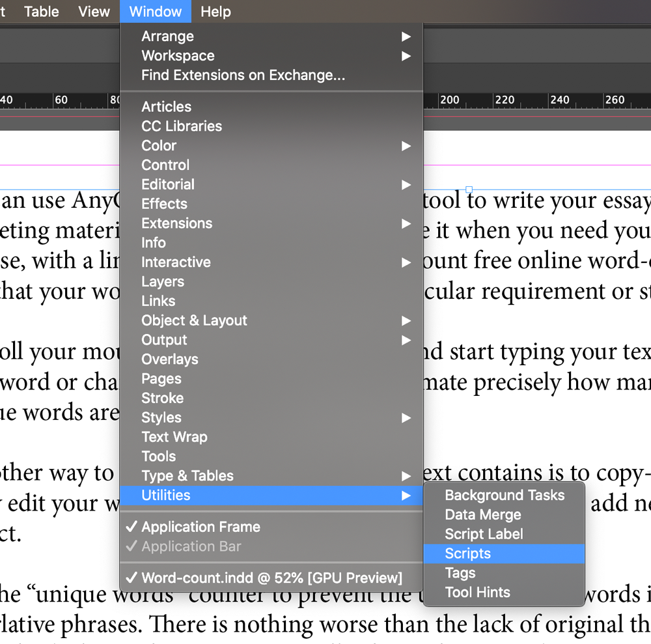Choose Script Label from submenu

tap(483, 534)
